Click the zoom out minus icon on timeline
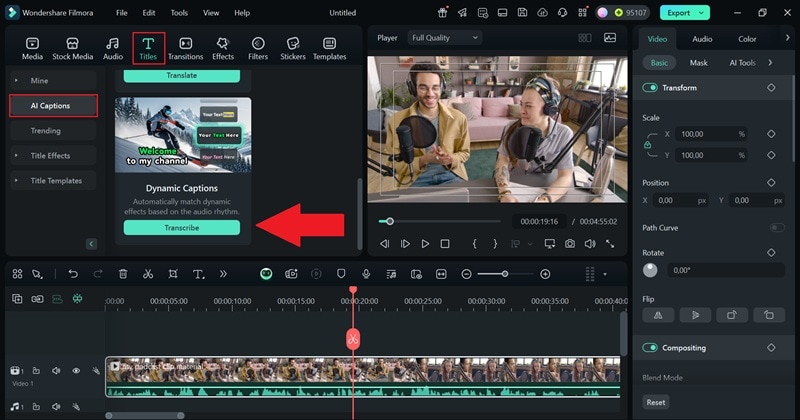Image resolution: width=800 pixels, height=420 pixels. pos(466,274)
